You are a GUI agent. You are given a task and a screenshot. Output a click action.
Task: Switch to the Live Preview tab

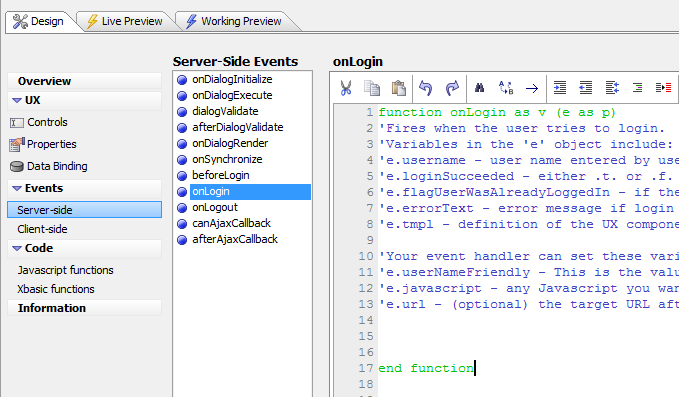(x=125, y=21)
